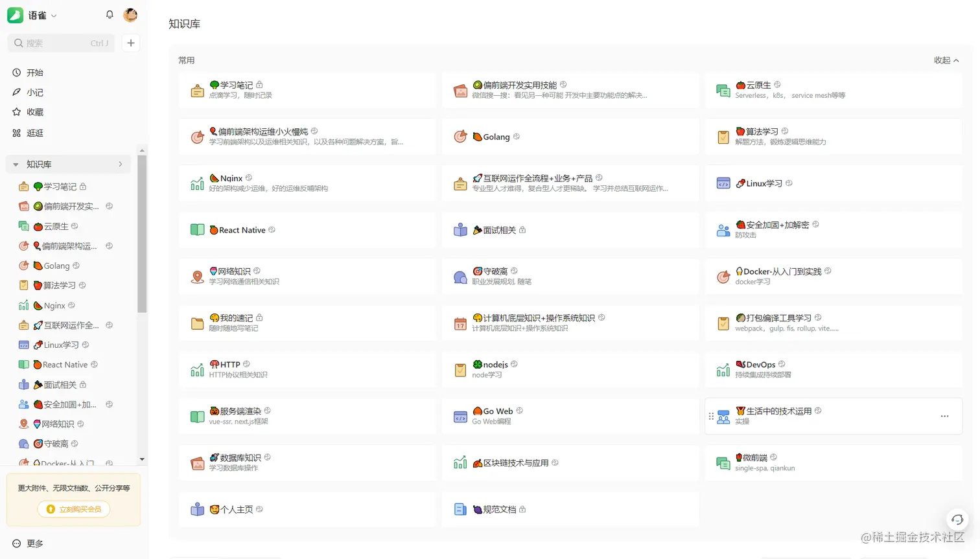Open the HTTP knowledge base title
The width and height of the screenshot is (980, 559).
(x=225, y=365)
